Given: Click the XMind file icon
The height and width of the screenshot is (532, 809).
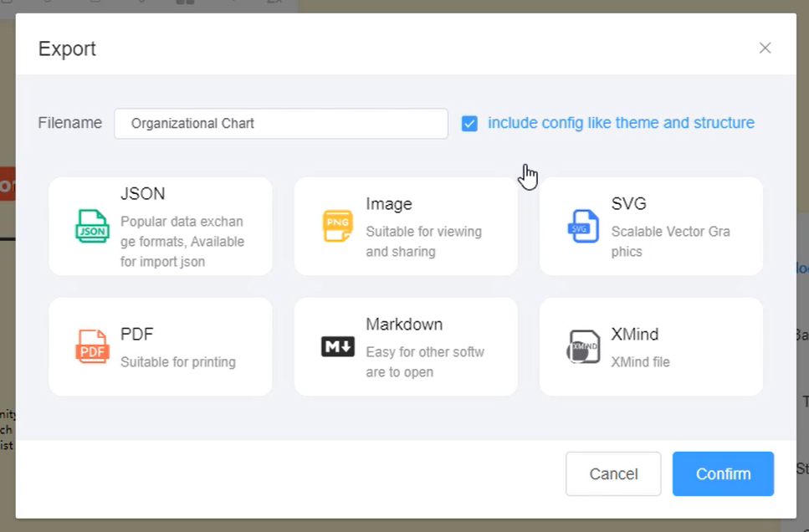Looking at the screenshot, I should click(583, 347).
